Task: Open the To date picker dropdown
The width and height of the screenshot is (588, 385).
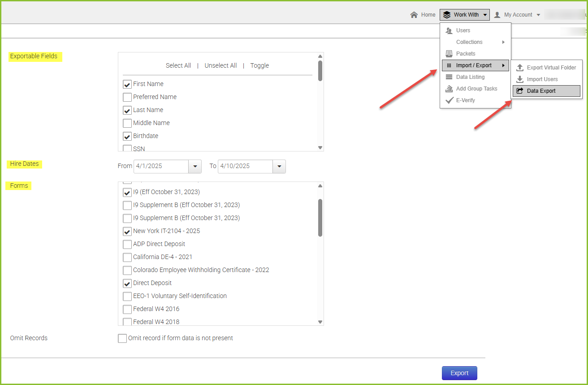Action: [x=279, y=166]
